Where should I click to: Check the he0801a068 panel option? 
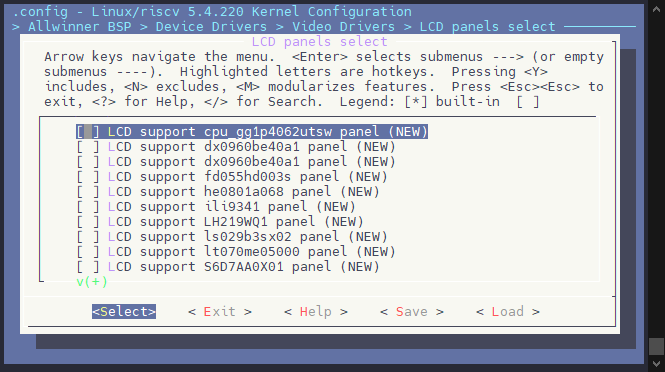coord(88,192)
